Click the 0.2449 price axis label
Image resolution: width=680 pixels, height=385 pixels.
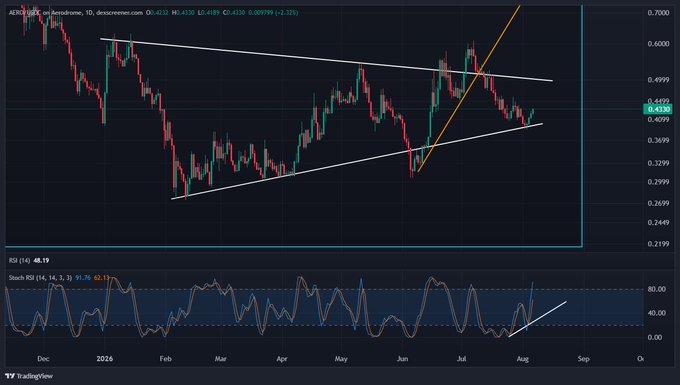(658, 223)
